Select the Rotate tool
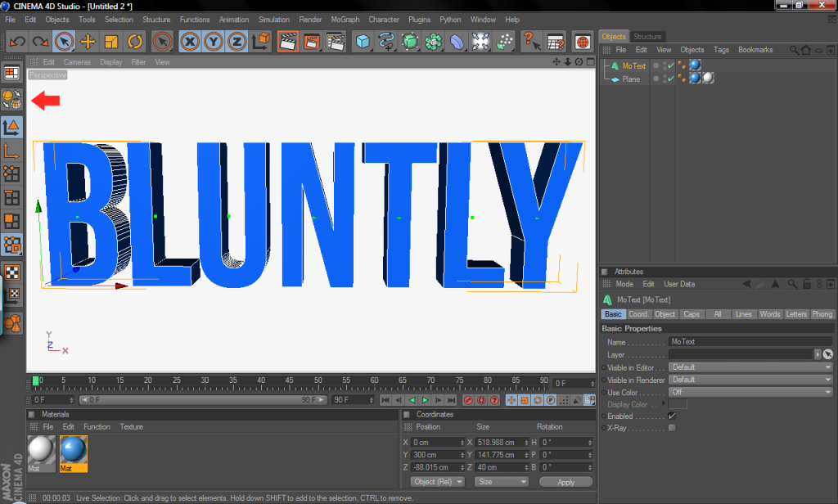838x504 pixels. click(135, 41)
